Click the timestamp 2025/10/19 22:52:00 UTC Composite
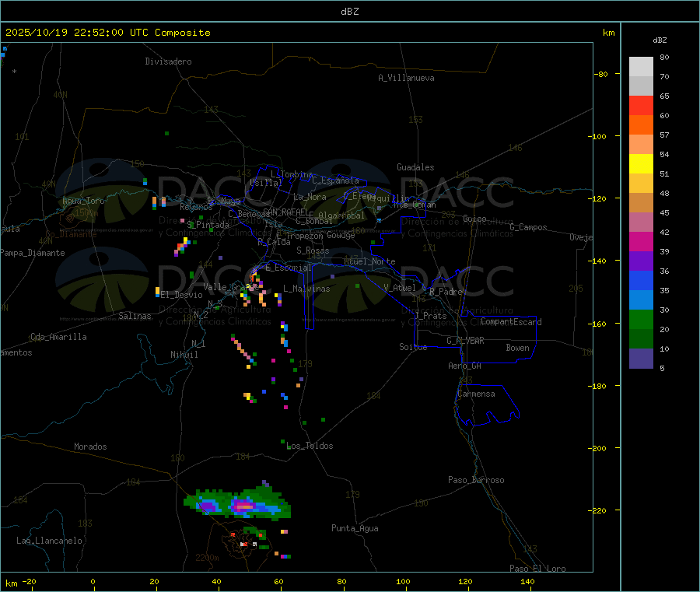 pyautogui.click(x=107, y=33)
